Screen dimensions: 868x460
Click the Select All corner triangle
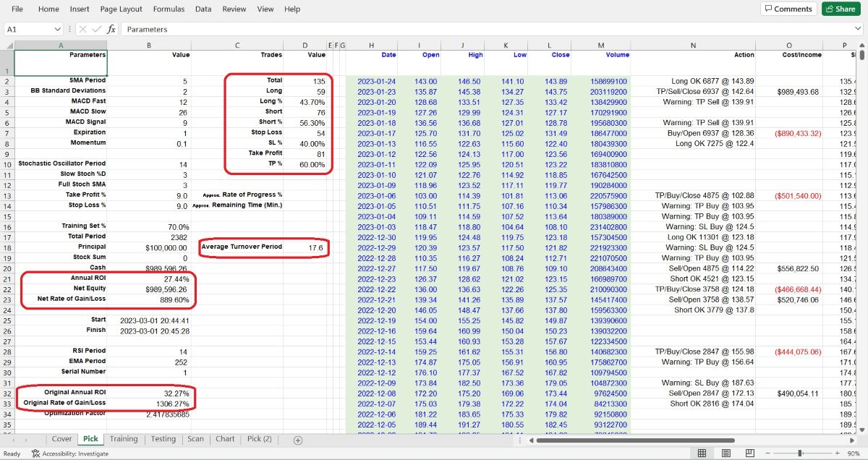[x=7, y=45]
